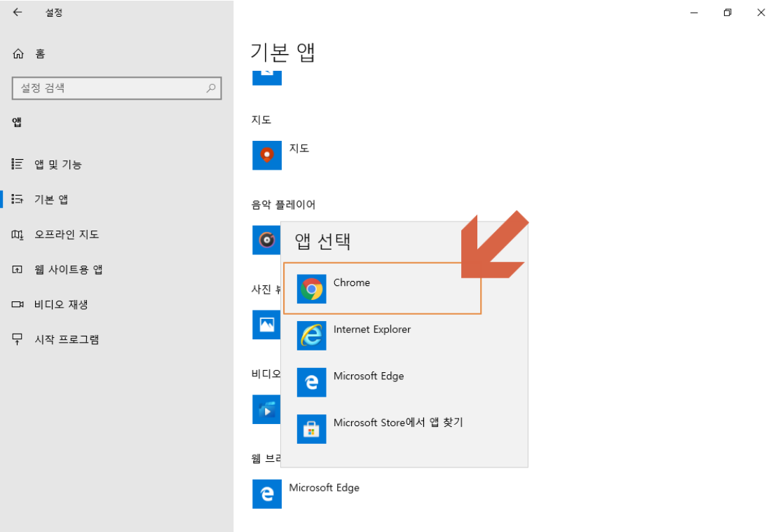Open 오프라인 지도 settings

pyautogui.click(x=116, y=234)
